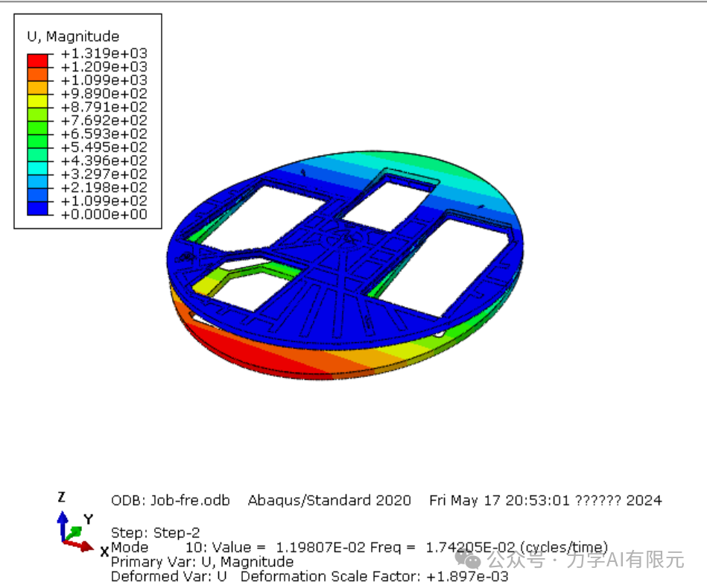Click the Z axis label of triad
Image resolution: width=707 pixels, height=588 pixels.
(62, 497)
